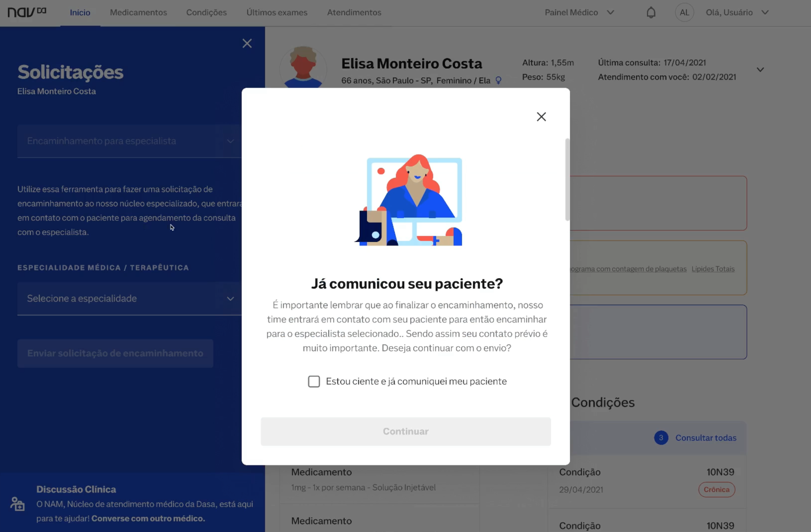This screenshot has width=811, height=532.
Task: Click the female gender symbol icon
Action: click(498, 80)
